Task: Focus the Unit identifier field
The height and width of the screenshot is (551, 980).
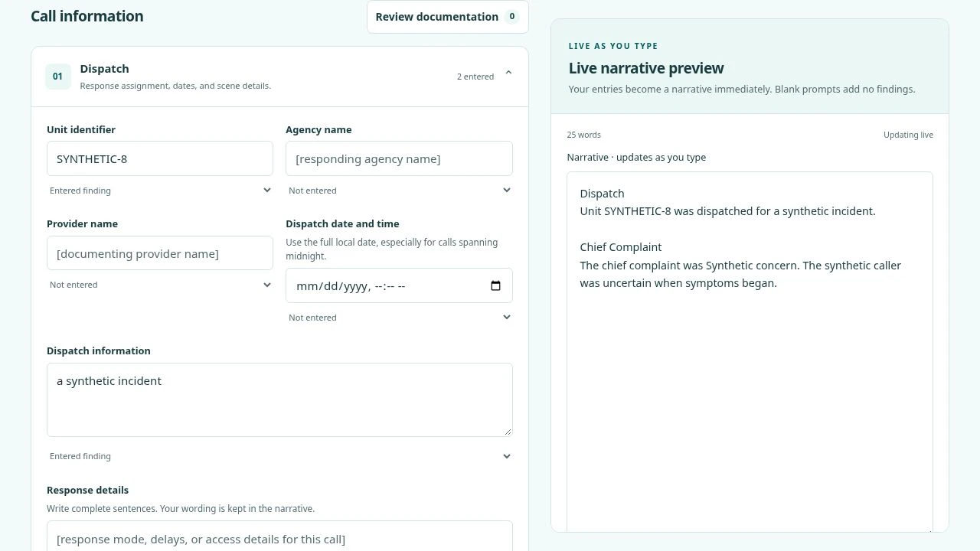Action: 160,158
